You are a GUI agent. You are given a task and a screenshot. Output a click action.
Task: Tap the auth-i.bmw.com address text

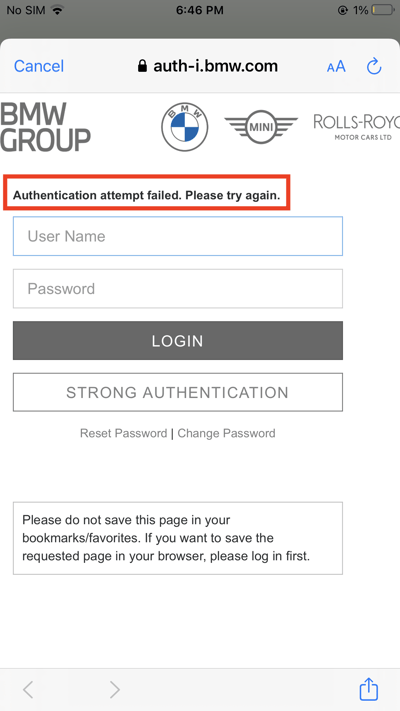pos(215,66)
